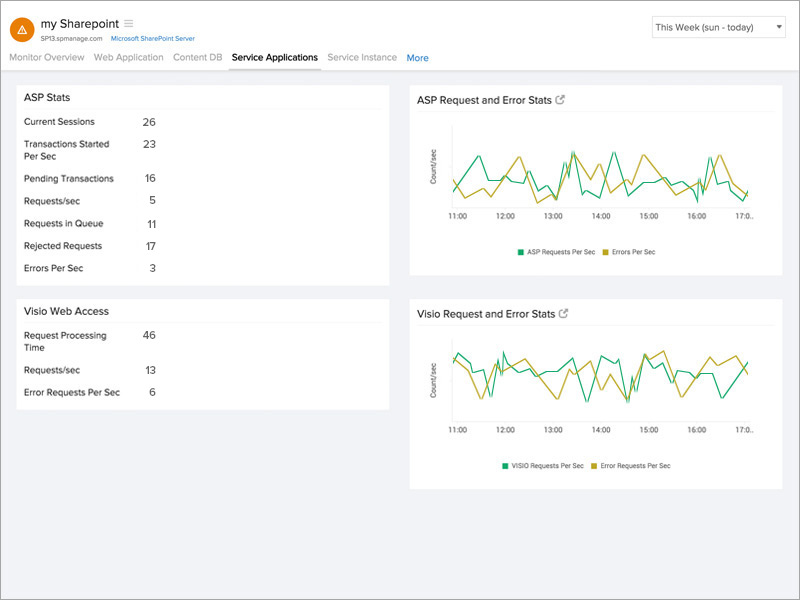This screenshot has height=600, width=800.
Task: Select the Service Applications tab
Action: point(276,57)
